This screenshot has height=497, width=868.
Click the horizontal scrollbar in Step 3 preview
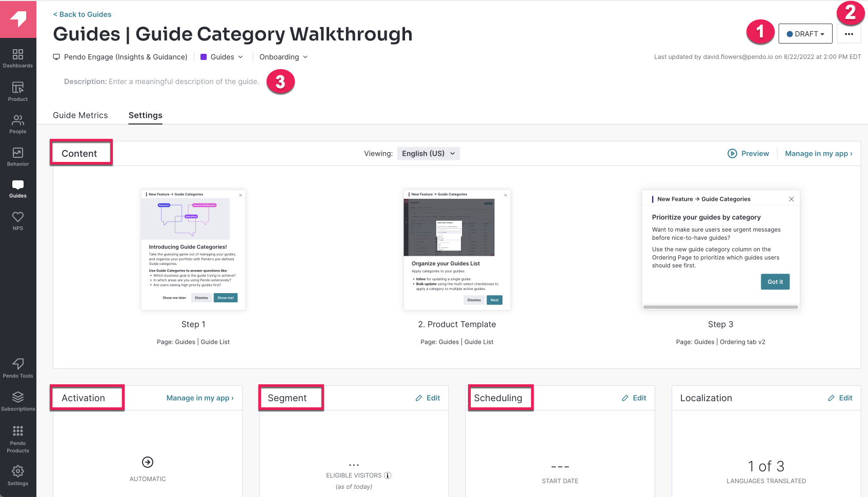[721, 307]
